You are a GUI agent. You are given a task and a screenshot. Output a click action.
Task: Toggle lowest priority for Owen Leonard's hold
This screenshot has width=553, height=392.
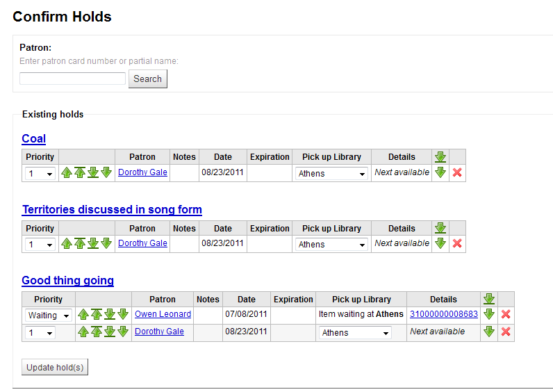coord(488,314)
